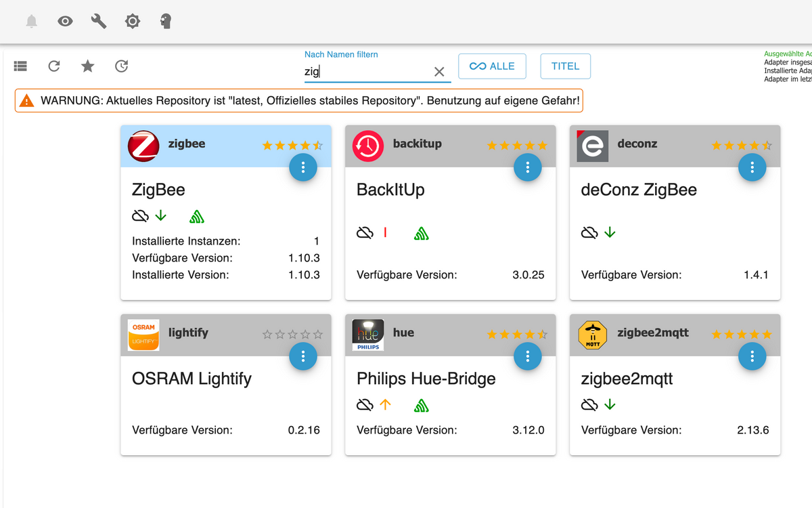Clear the name filter text
812x508 pixels.
click(439, 72)
